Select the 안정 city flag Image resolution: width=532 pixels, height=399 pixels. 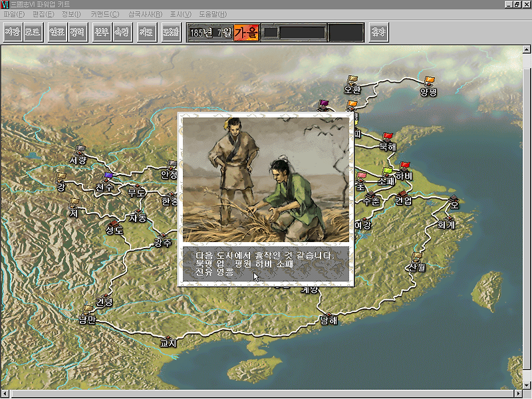[172, 164]
